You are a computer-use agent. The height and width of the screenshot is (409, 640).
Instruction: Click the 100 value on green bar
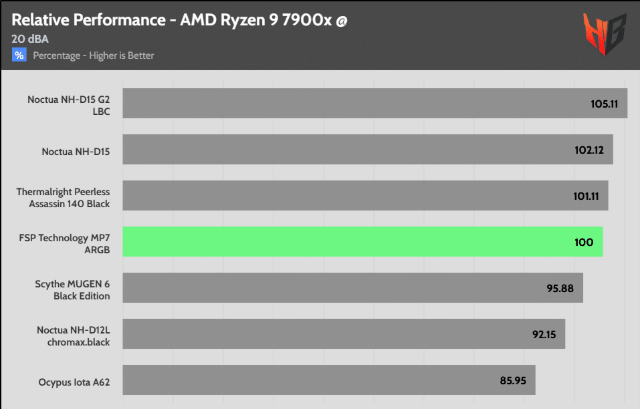tap(584, 242)
